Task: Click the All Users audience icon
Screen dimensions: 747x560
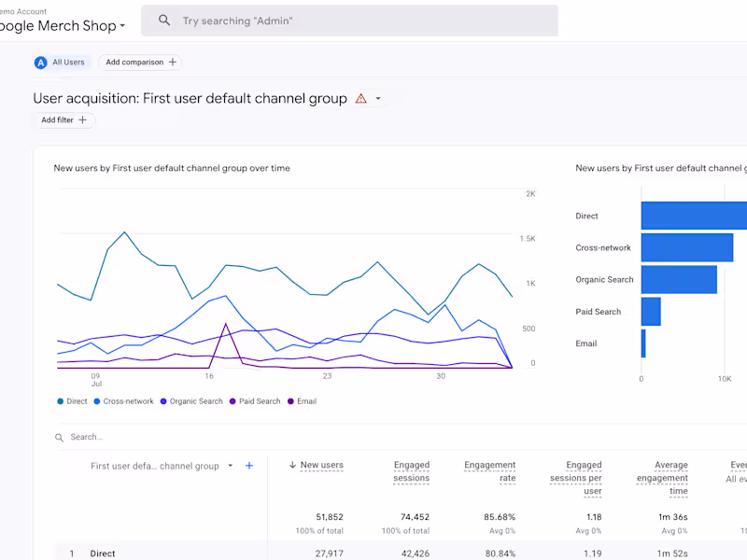Action: pyautogui.click(x=40, y=63)
